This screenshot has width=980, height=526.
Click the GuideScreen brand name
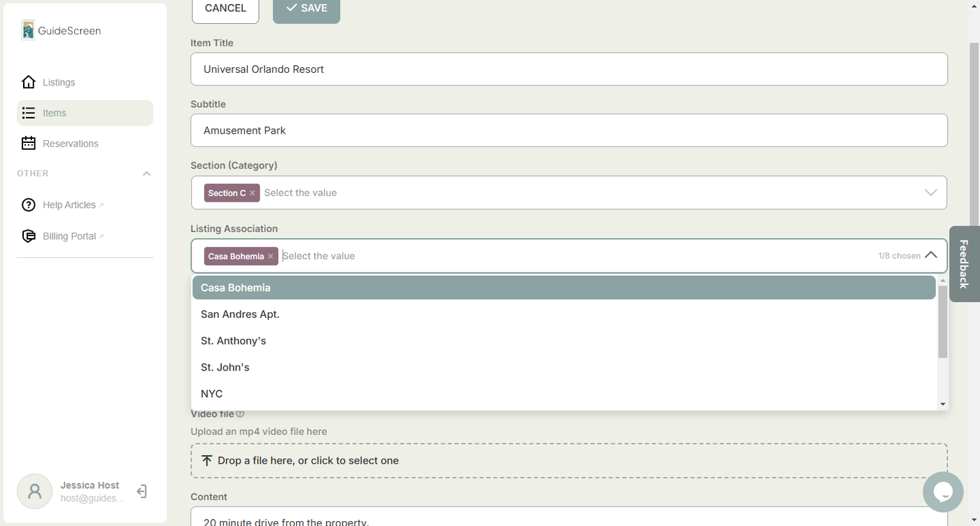pyautogui.click(x=69, y=31)
